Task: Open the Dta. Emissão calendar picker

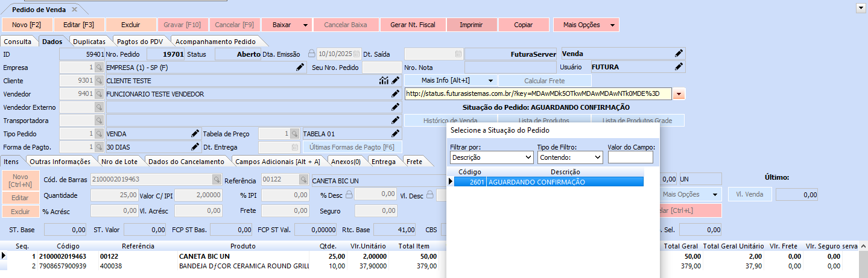Action: (x=356, y=54)
